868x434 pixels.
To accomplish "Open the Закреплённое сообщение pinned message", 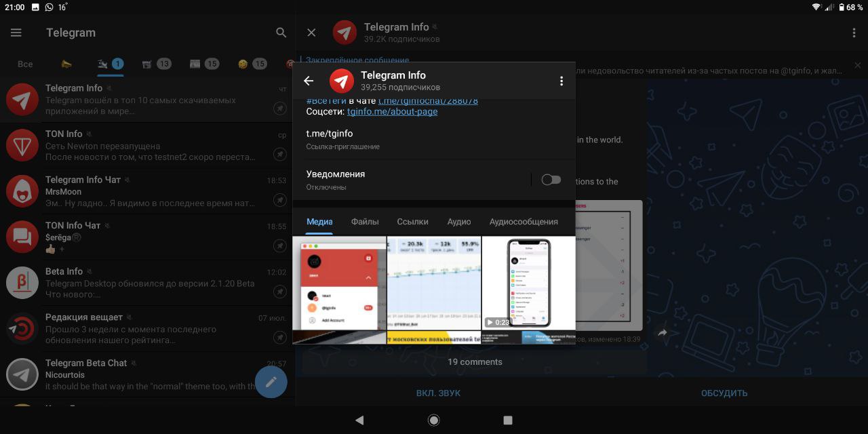I will [357, 60].
